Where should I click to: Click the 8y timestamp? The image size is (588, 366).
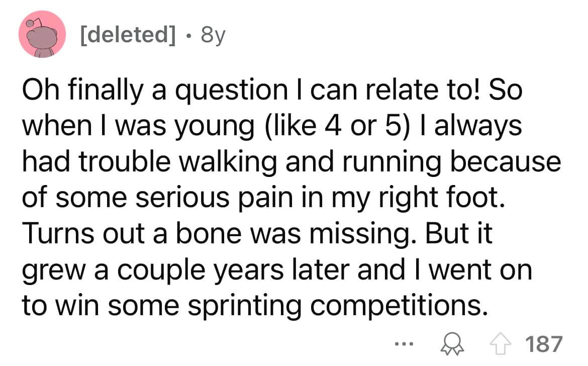(213, 37)
